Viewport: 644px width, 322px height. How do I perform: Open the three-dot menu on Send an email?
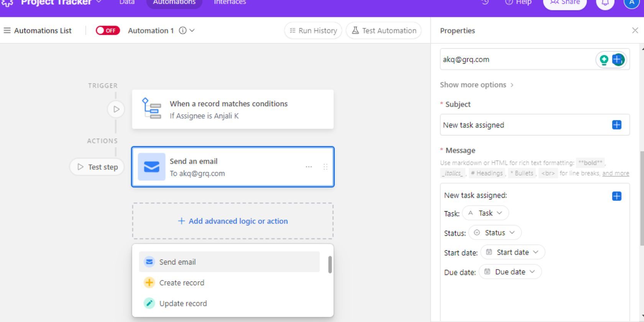tap(309, 167)
